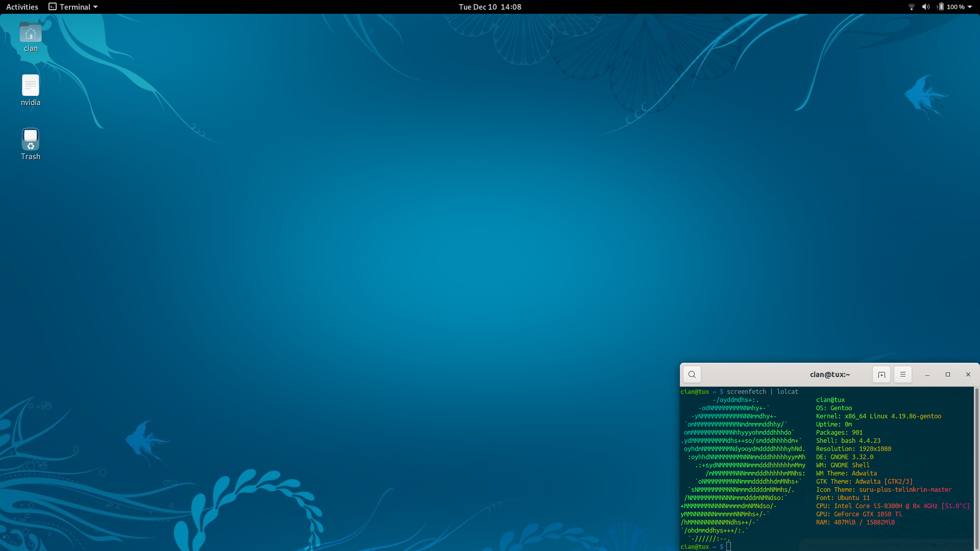Click the 'OS: Gentoo' line
The width and height of the screenshot is (980, 551).
[x=834, y=408]
